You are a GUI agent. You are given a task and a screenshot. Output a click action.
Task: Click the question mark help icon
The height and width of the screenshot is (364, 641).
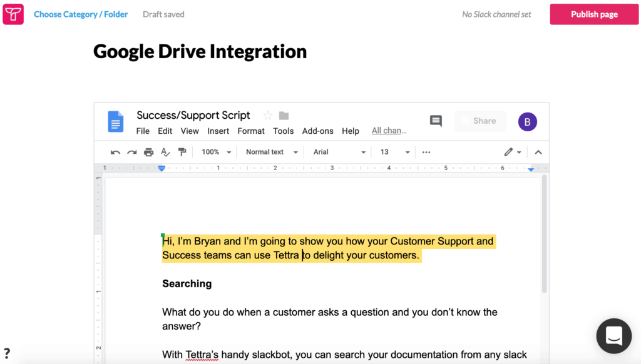tap(7, 353)
